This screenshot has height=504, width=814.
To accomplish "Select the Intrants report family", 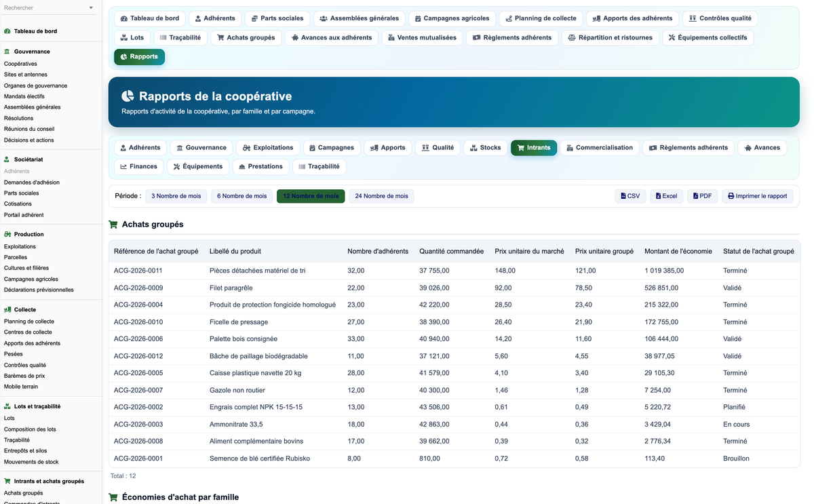I will point(534,147).
